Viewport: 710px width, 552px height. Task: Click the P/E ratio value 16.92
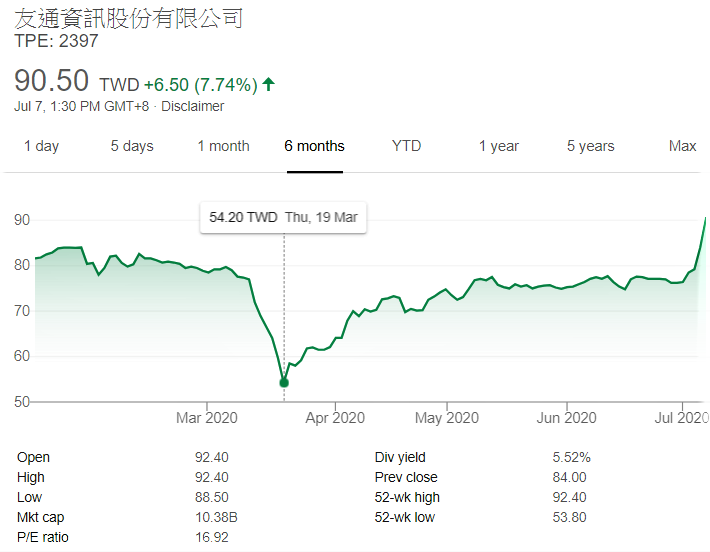tap(211, 537)
